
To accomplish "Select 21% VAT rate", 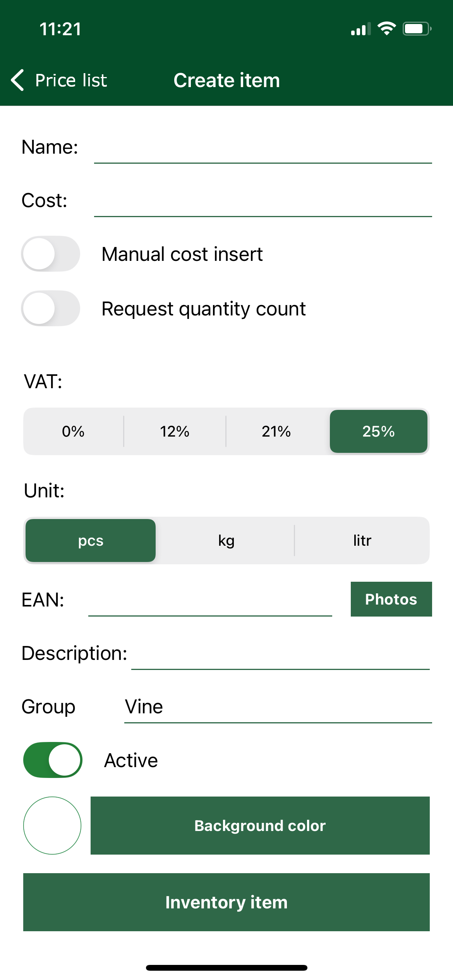I will point(276,431).
